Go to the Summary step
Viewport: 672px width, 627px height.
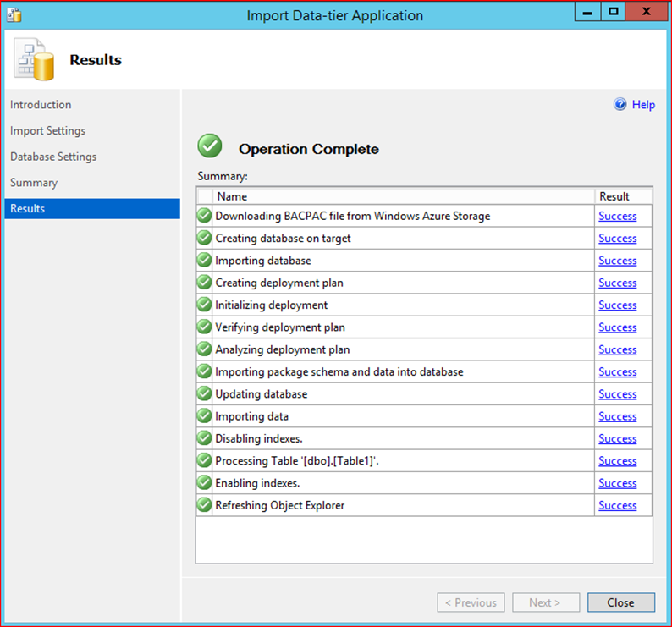pos(33,183)
